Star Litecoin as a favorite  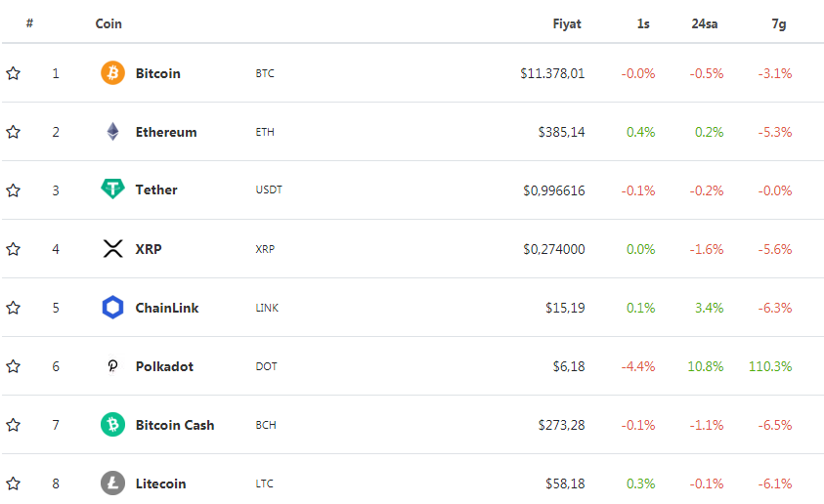pos(13,483)
